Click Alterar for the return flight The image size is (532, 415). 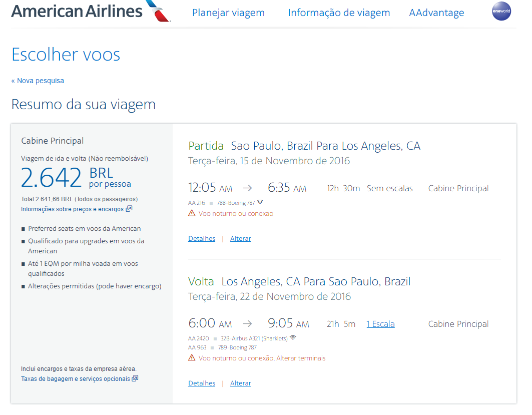pos(241,383)
